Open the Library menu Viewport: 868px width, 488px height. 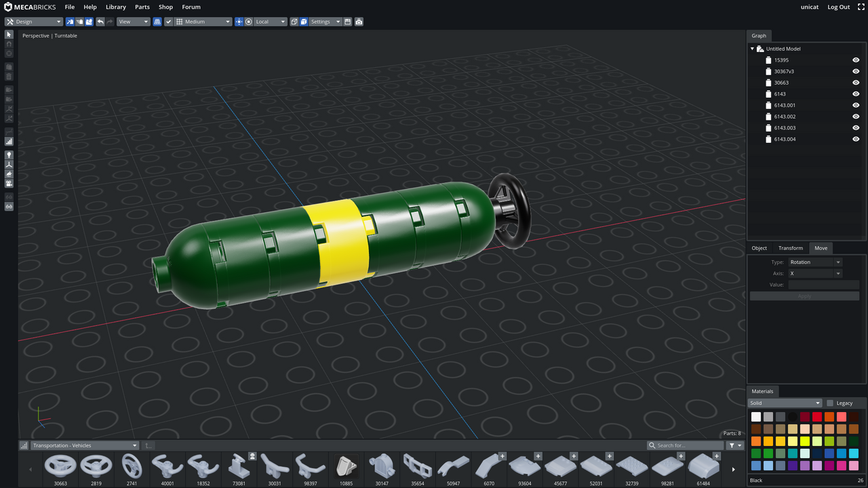116,7
